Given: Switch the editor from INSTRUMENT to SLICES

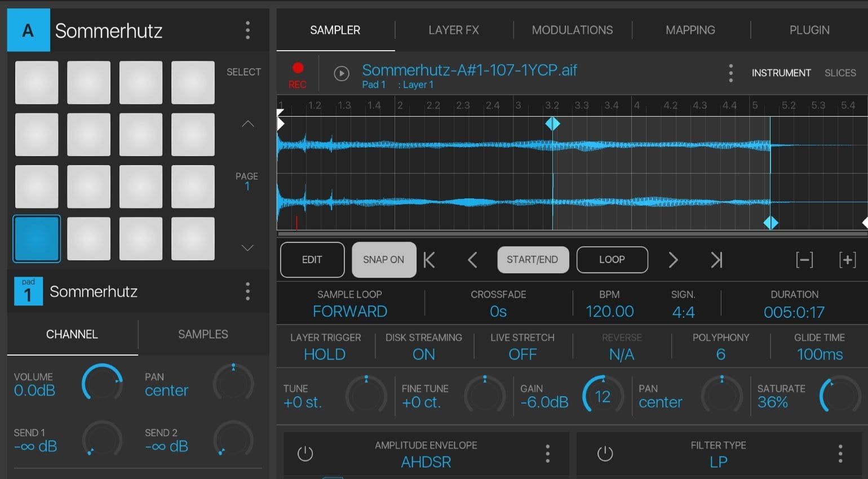Looking at the screenshot, I should point(840,73).
